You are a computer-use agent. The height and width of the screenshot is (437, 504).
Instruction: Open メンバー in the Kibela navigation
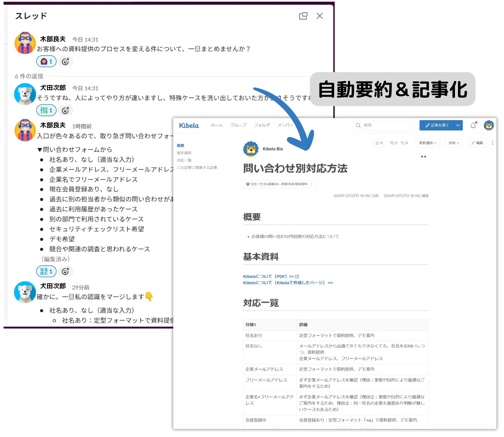coord(285,125)
